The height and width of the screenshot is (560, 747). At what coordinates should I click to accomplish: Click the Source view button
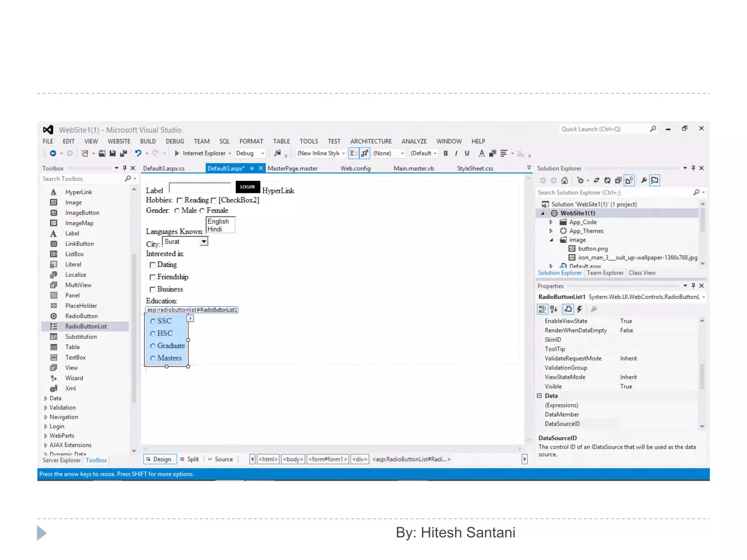tap(223, 459)
